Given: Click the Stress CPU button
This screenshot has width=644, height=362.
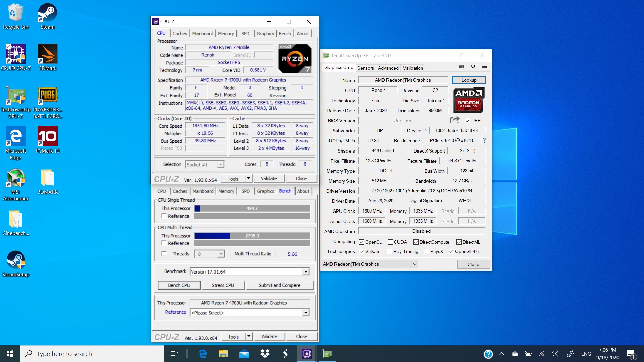Looking at the screenshot, I should 223,285.
